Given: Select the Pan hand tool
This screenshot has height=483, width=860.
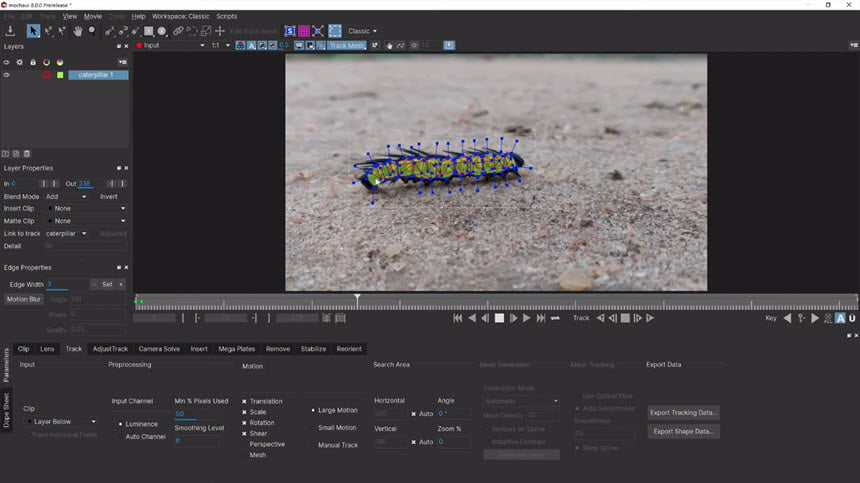Looking at the screenshot, I should (x=78, y=31).
